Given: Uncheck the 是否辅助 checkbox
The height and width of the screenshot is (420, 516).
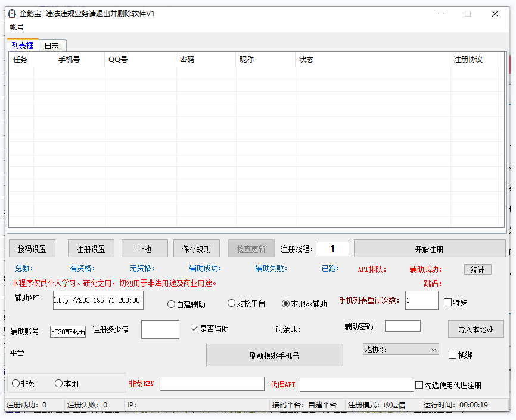Looking at the screenshot, I should [194, 329].
